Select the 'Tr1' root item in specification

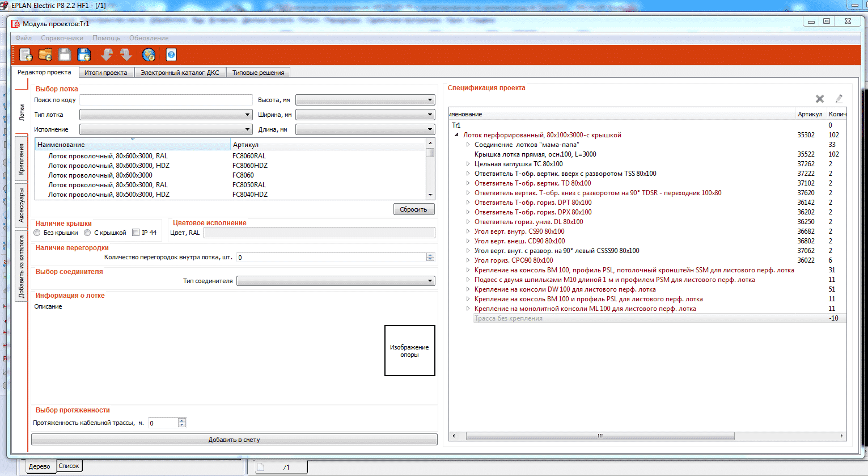(x=456, y=125)
